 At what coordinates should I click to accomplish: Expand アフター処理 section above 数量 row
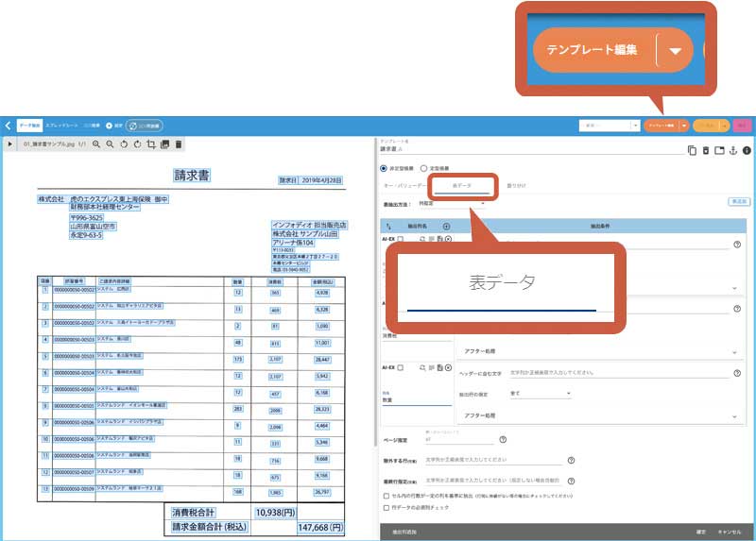tap(600, 351)
